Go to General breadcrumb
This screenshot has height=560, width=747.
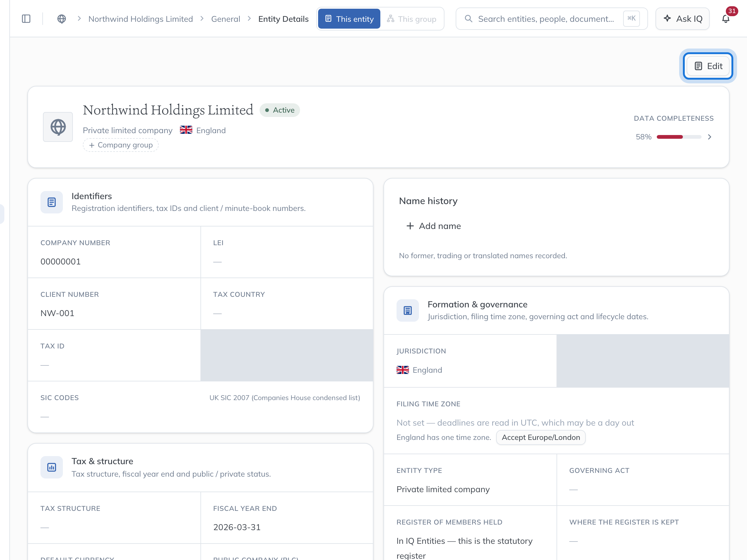pos(226,19)
